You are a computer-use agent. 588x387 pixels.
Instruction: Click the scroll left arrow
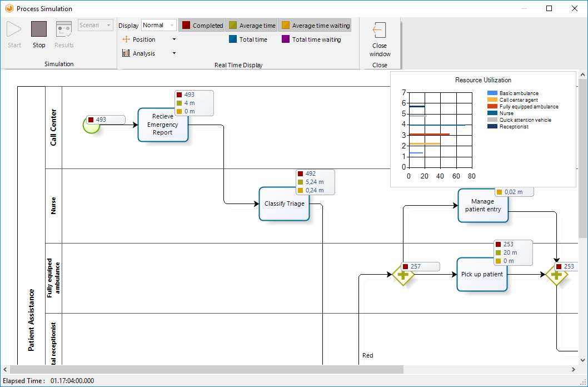[4, 369]
